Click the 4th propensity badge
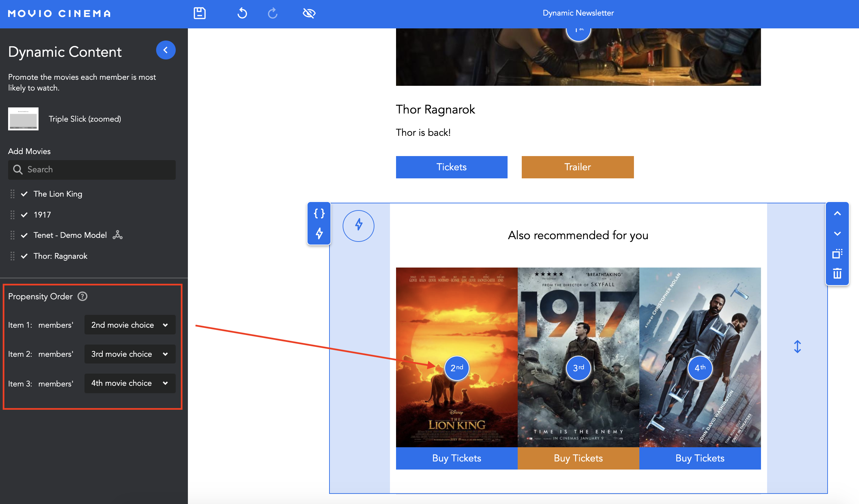The height and width of the screenshot is (504, 859). click(x=700, y=368)
